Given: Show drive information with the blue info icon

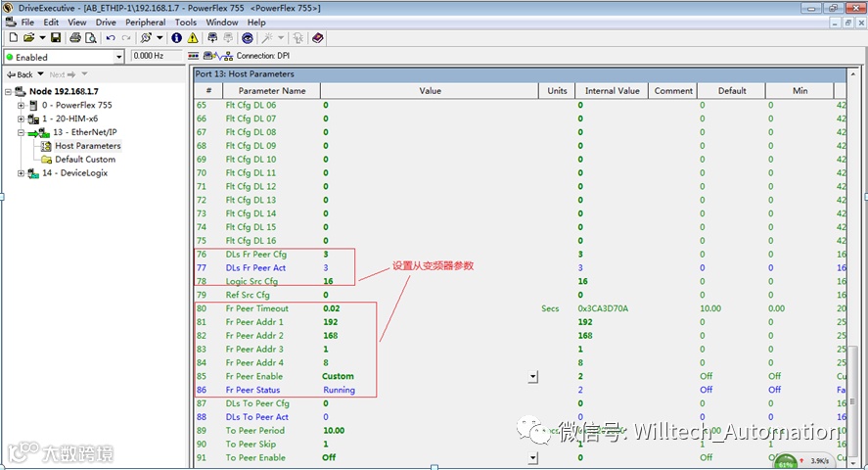Looking at the screenshot, I should pos(176,37).
